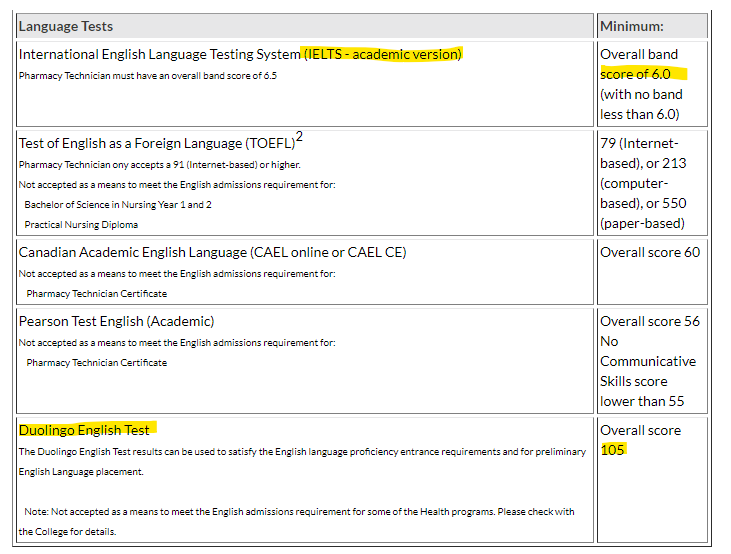Click 'Practical Nursing Diploma' line
This screenshot has width=731, height=554.
coord(81,225)
